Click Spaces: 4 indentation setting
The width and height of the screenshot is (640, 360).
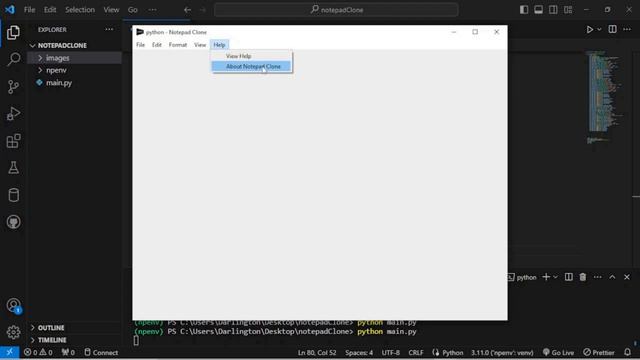pyautogui.click(x=359, y=353)
